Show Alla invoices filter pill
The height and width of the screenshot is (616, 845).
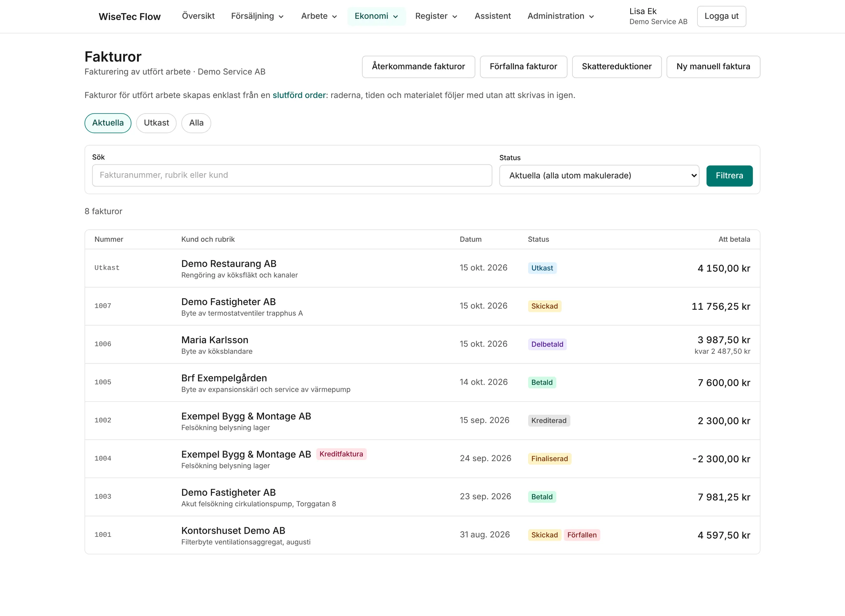196,123
